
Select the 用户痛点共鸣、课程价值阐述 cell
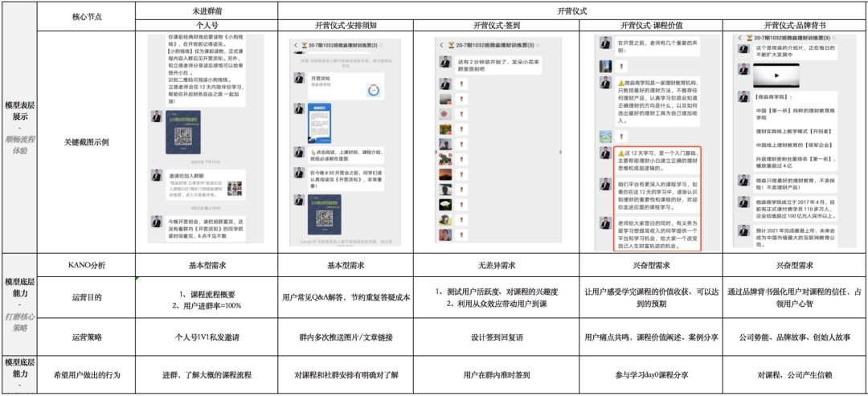(x=651, y=337)
